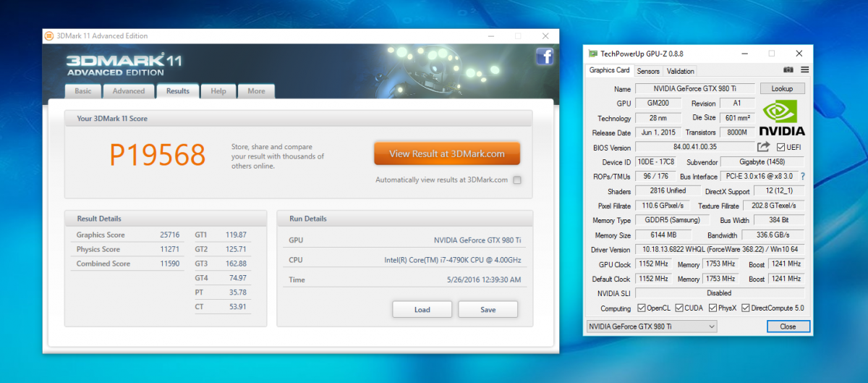Click the BIOS Version field value
The image size is (868, 383).
pyautogui.click(x=694, y=147)
